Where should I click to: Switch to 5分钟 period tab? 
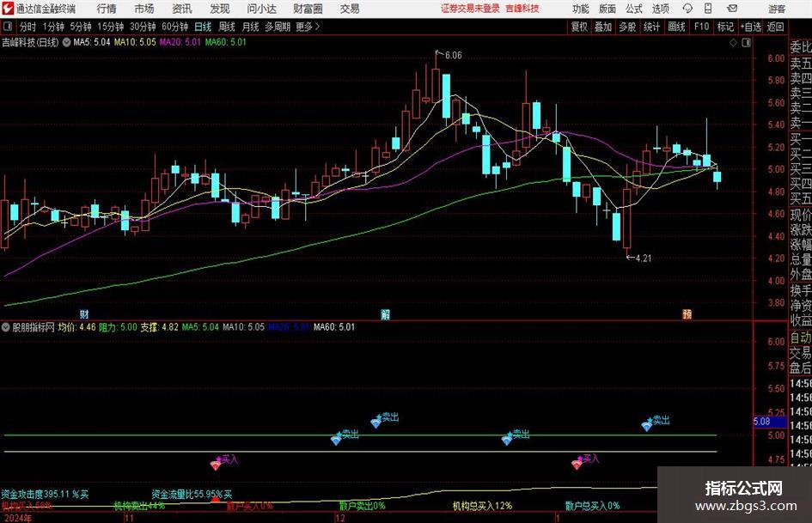[x=81, y=27]
